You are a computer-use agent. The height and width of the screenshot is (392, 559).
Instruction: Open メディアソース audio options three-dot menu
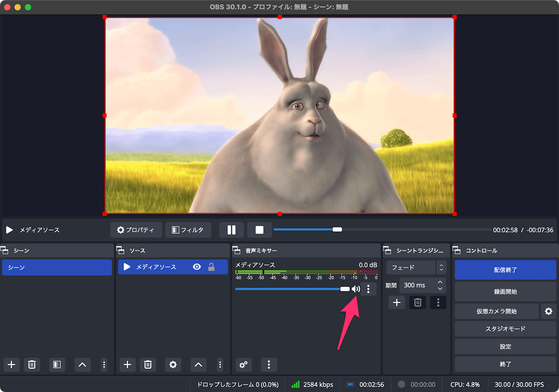click(x=368, y=289)
